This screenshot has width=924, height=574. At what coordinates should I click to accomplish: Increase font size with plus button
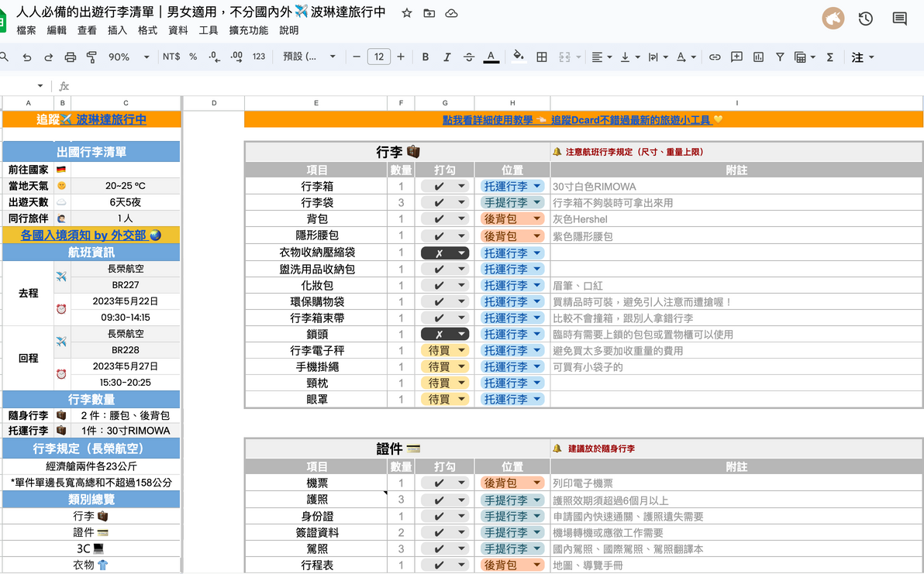pyautogui.click(x=401, y=57)
